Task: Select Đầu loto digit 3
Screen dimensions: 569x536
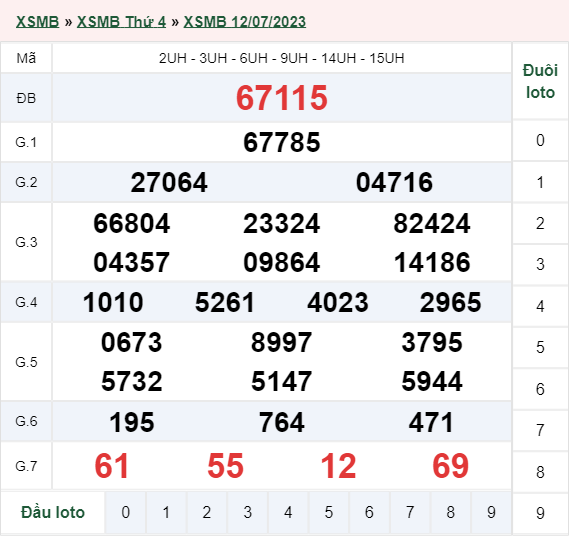Action: click(x=247, y=512)
